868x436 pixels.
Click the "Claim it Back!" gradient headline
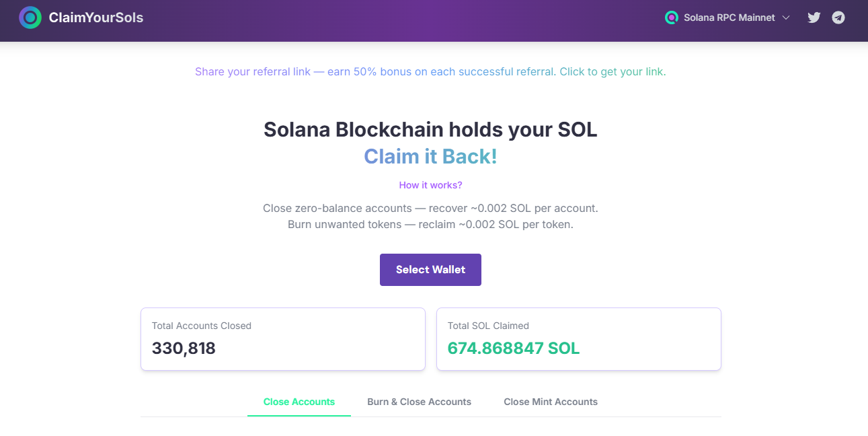tap(430, 157)
